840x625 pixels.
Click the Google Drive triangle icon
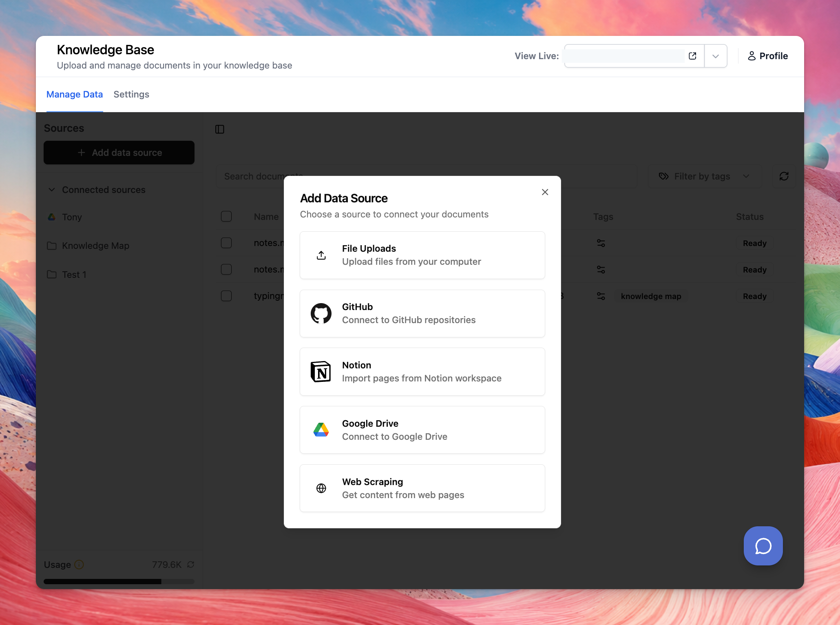[x=321, y=430]
